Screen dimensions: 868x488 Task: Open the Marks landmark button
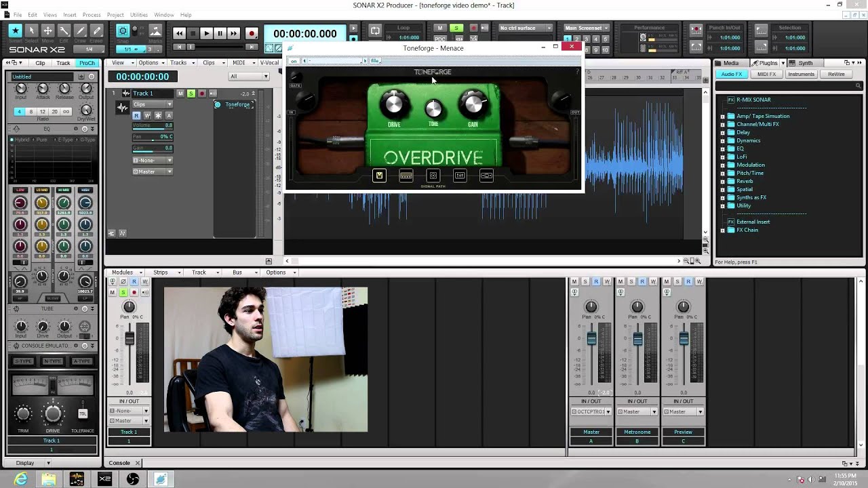click(x=155, y=31)
